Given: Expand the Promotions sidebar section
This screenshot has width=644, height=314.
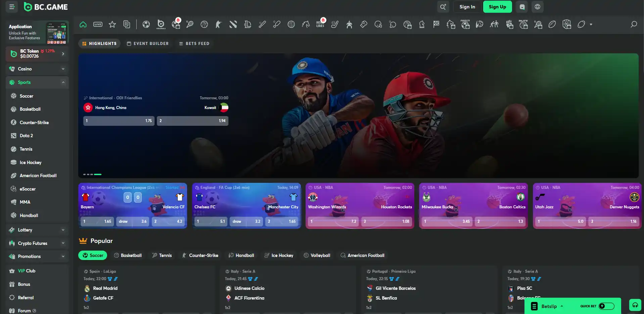Looking at the screenshot, I should point(37,256).
